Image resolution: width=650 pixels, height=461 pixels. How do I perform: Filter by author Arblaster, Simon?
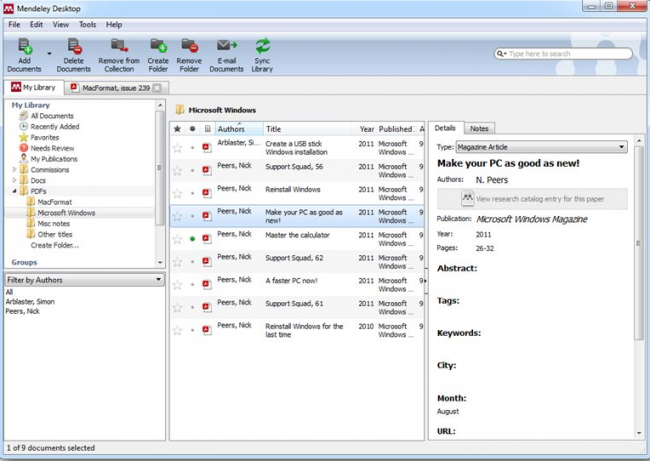(x=30, y=301)
